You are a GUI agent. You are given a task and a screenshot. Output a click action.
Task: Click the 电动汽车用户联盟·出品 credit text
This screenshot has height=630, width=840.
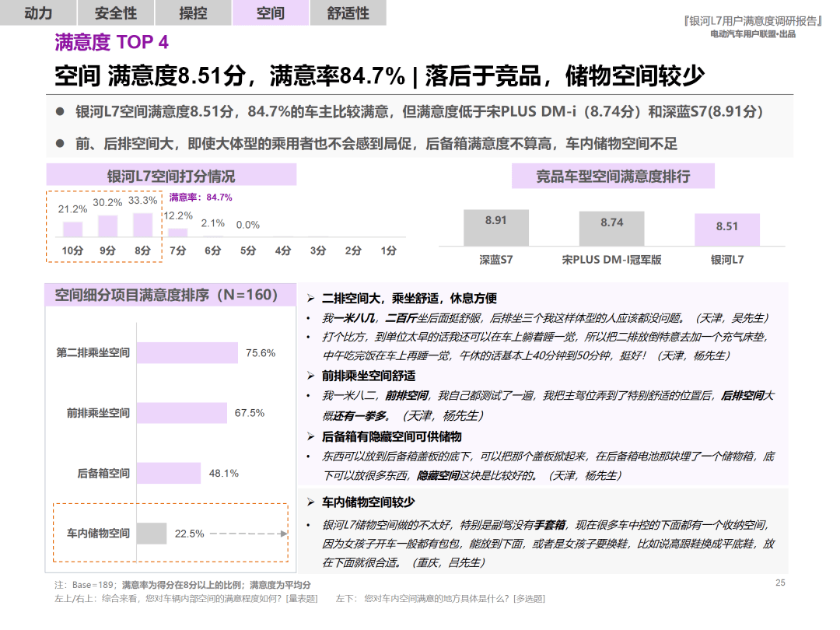click(753, 34)
